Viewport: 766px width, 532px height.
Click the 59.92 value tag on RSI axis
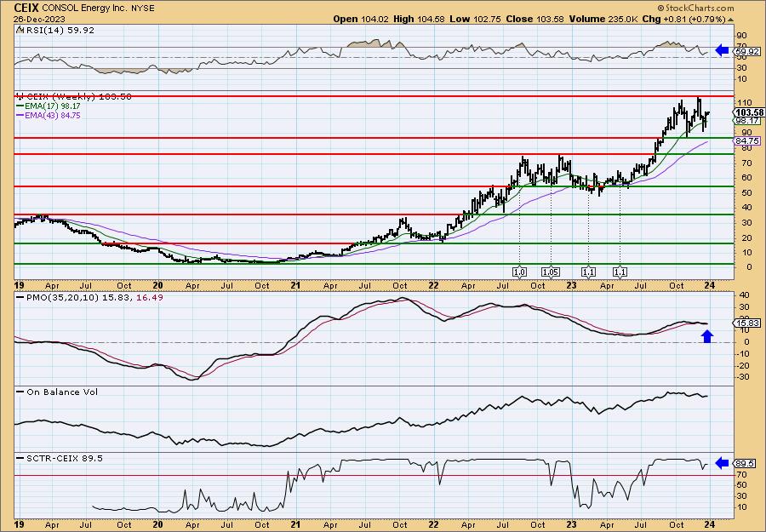tap(747, 51)
